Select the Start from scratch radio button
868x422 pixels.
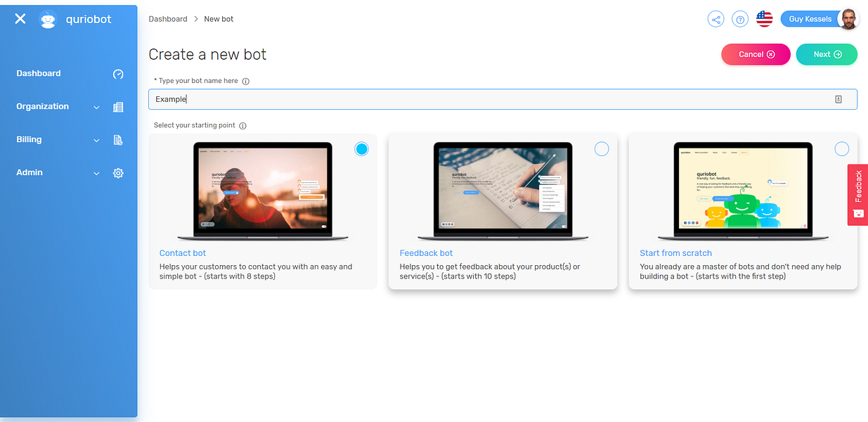tap(841, 148)
